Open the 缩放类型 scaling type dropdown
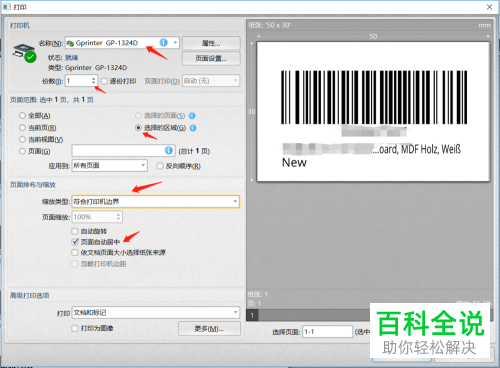This screenshot has height=368, width=500. 156,201
